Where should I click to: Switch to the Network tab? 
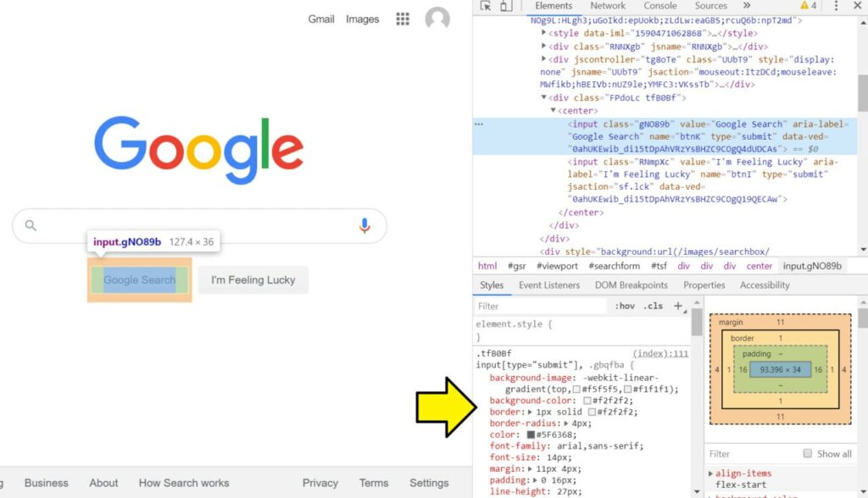tap(608, 6)
